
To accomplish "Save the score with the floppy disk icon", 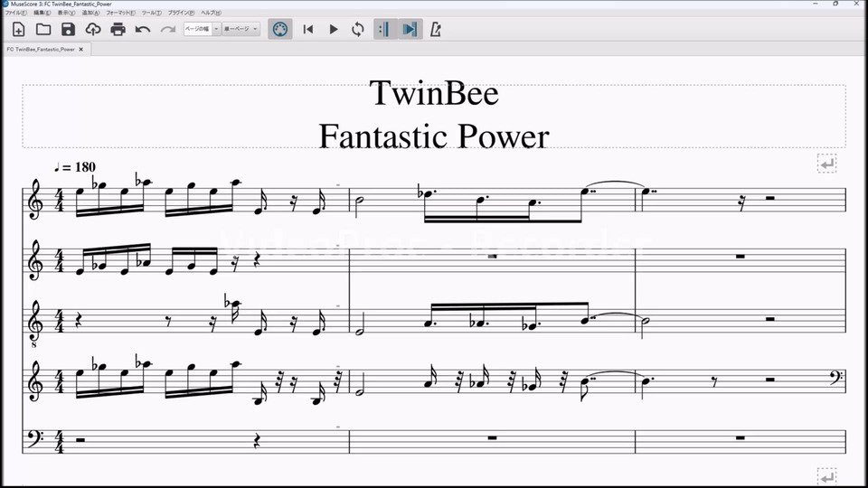I will (68, 29).
